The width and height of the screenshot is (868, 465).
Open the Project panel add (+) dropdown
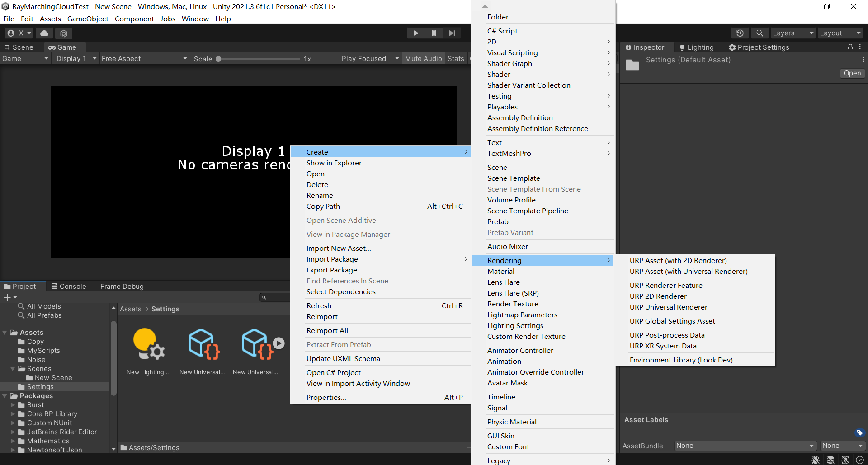pyautogui.click(x=10, y=297)
